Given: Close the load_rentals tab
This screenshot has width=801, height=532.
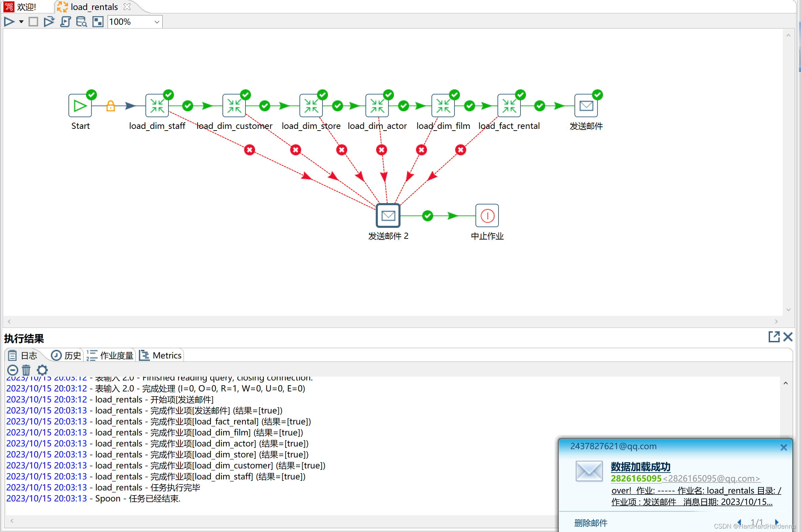Looking at the screenshot, I should tap(127, 7).
